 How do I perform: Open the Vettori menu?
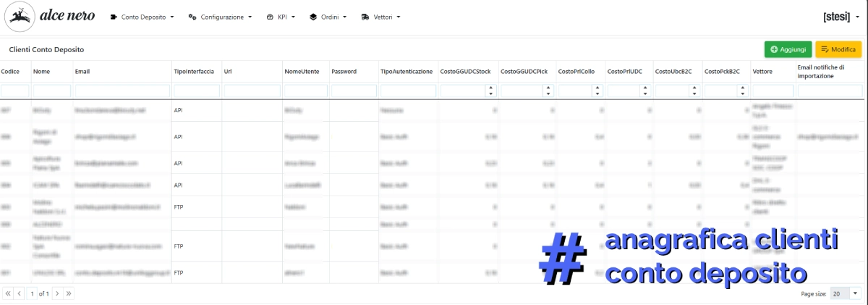380,17
